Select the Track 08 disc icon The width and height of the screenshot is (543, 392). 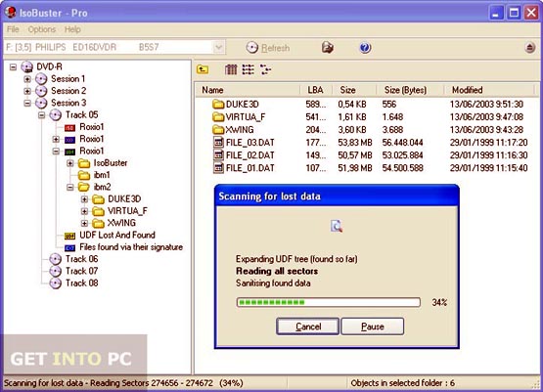point(55,283)
